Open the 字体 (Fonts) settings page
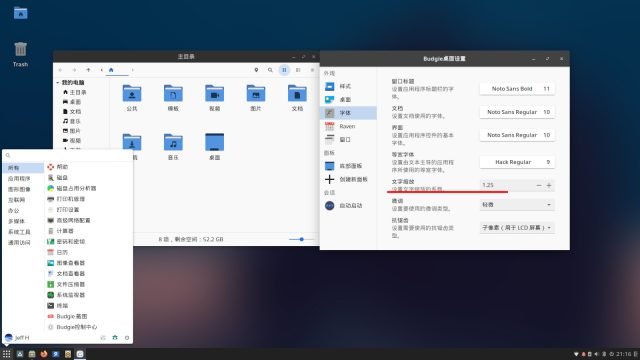This screenshot has height=360, width=640. (x=349, y=113)
